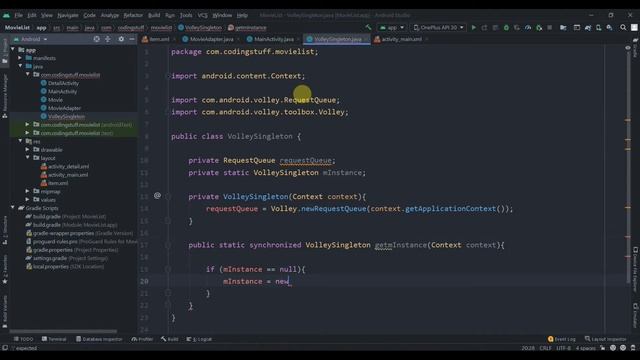Open the Logcat tool window
640x360 pixels.
click(x=199, y=339)
